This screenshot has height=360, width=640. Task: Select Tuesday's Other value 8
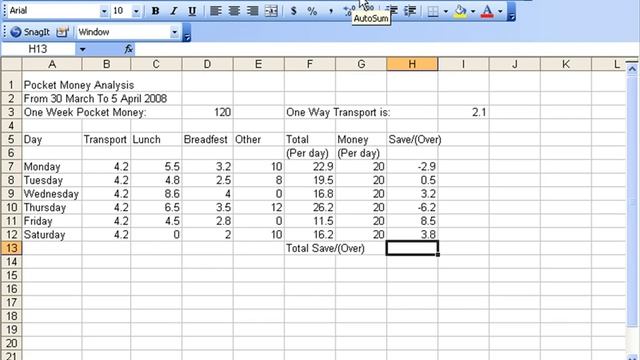point(258,180)
